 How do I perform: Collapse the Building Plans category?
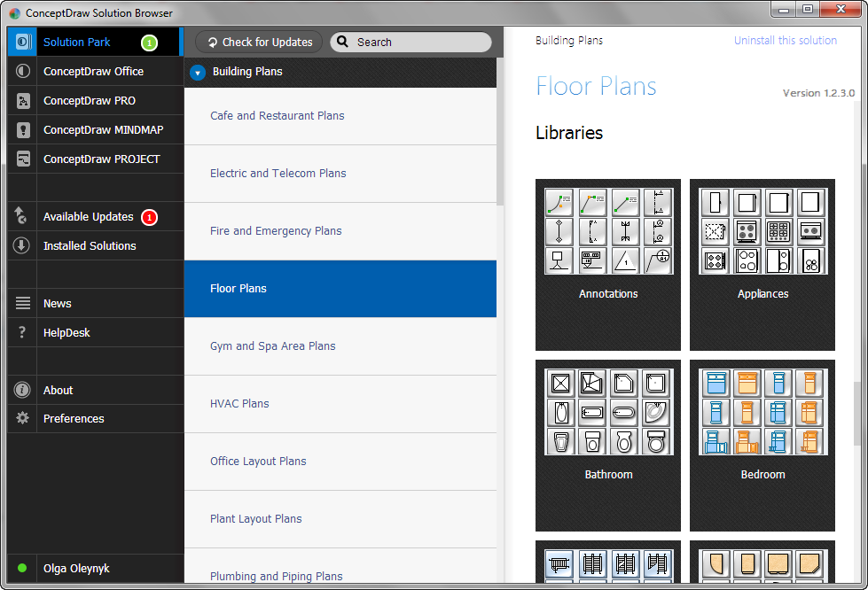click(198, 73)
